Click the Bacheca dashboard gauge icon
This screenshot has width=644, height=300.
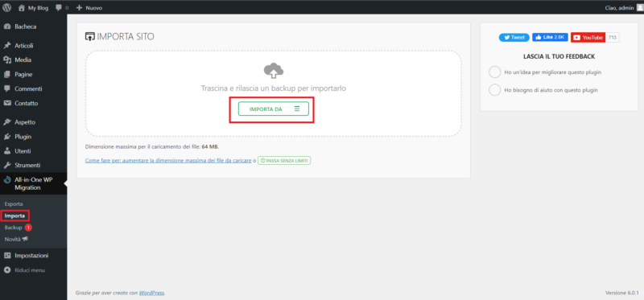point(7,27)
